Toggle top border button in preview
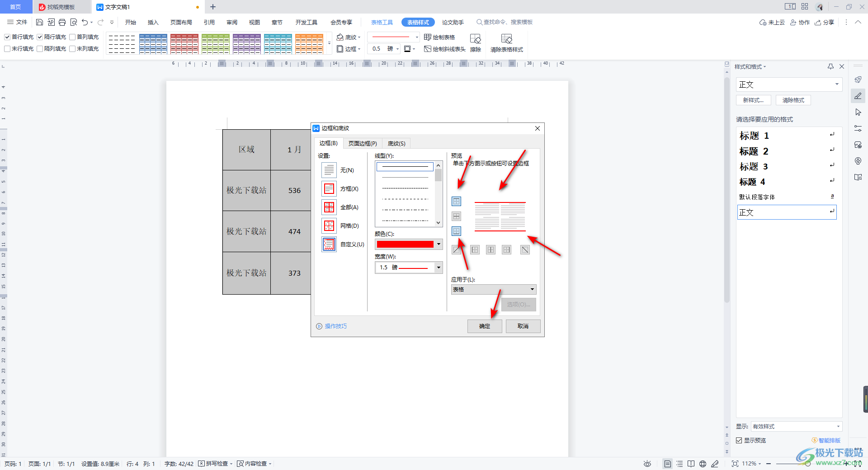 (457, 202)
